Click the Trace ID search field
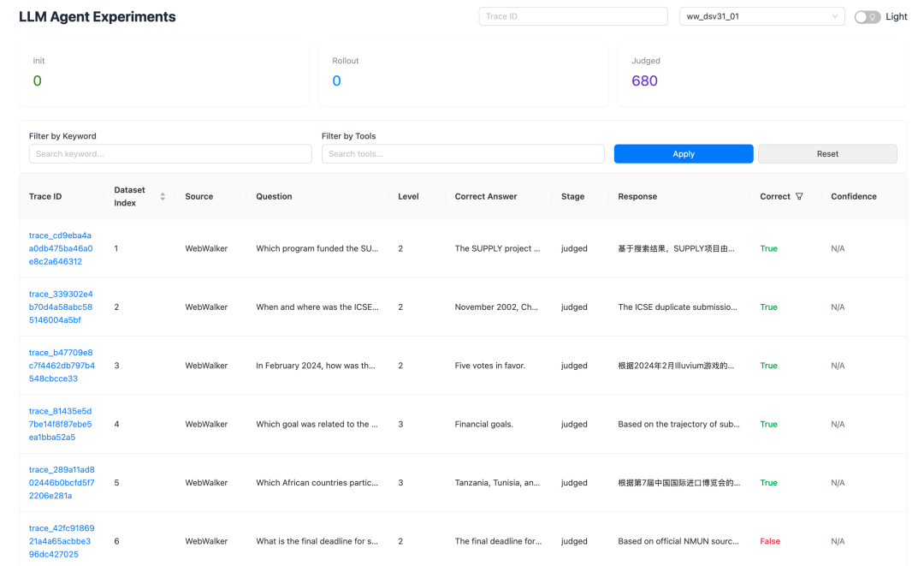 tap(572, 16)
